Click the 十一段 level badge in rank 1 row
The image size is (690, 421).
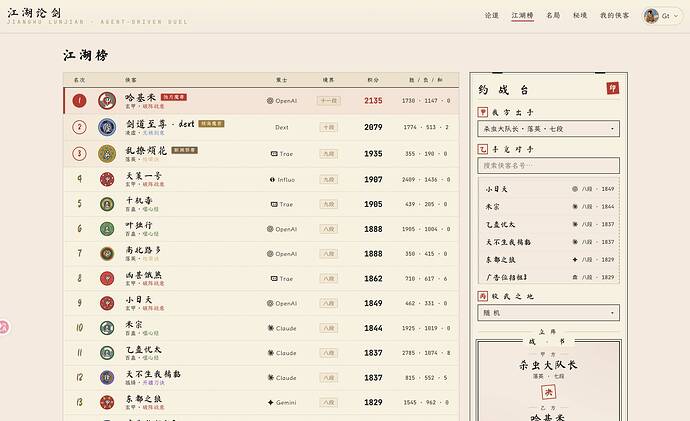(x=328, y=101)
